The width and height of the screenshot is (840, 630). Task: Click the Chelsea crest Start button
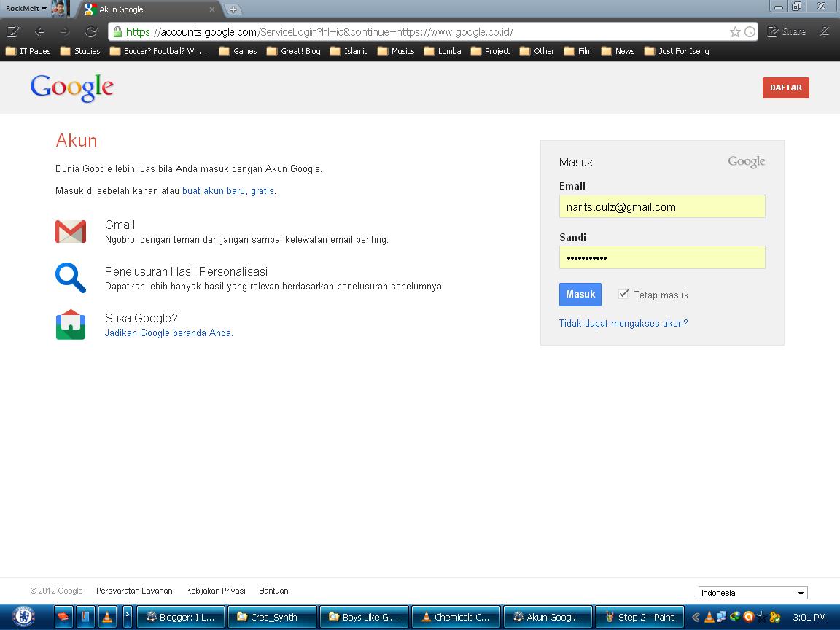23,617
